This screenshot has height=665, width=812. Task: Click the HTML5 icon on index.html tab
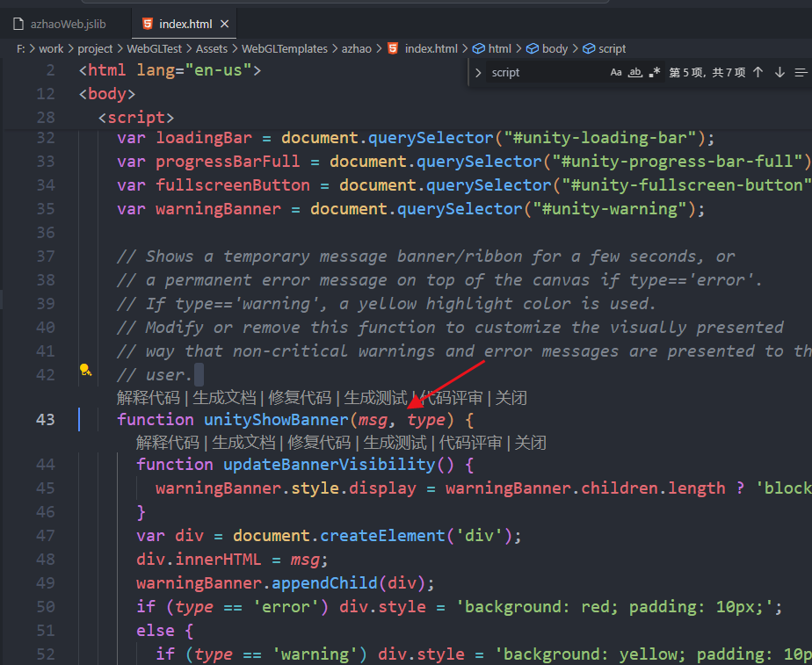coord(148,24)
